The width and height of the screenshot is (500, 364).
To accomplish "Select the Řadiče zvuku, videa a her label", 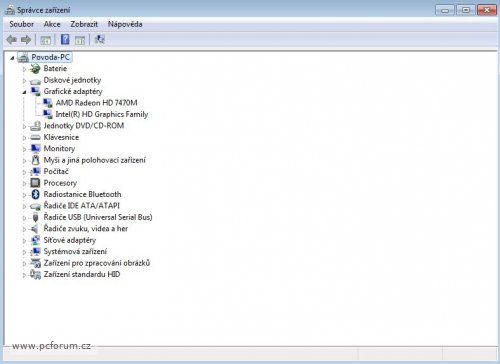I will [86, 229].
